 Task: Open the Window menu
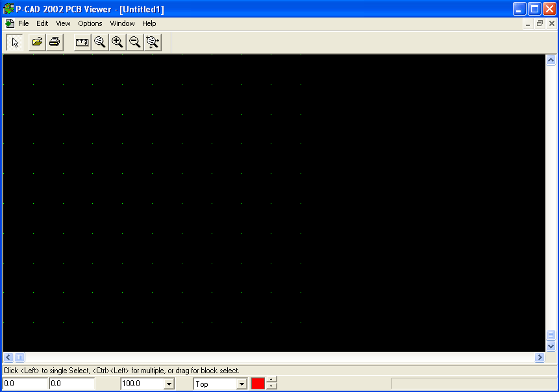coord(122,23)
